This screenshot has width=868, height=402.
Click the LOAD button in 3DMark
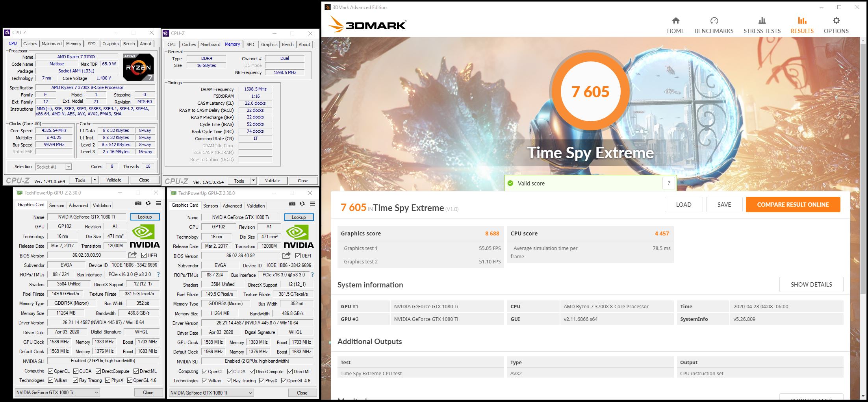click(x=683, y=204)
